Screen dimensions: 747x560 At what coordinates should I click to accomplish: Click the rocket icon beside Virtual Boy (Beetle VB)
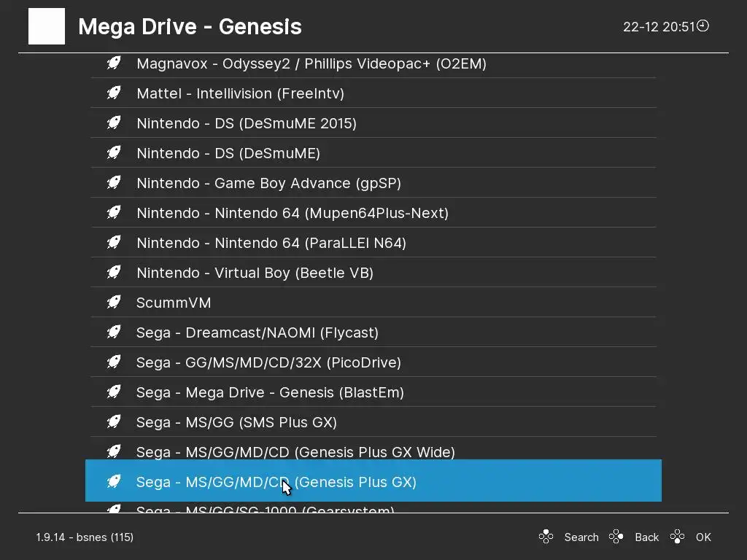coord(114,273)
